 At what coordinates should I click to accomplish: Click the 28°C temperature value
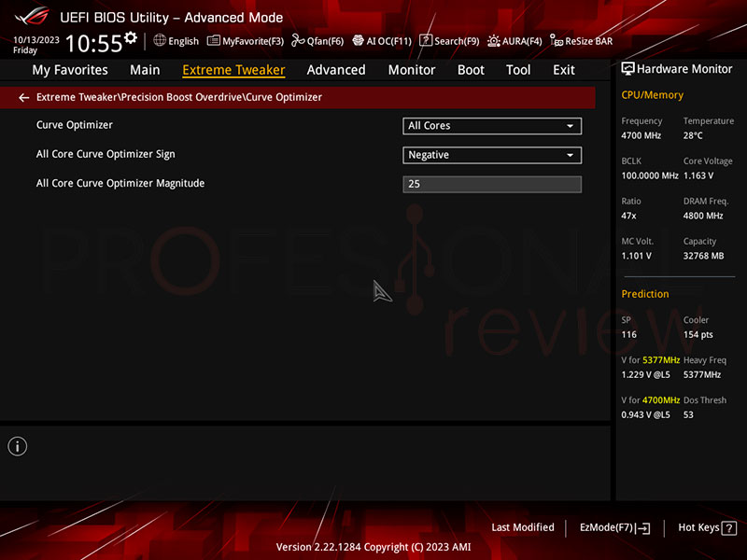point(693,135)
